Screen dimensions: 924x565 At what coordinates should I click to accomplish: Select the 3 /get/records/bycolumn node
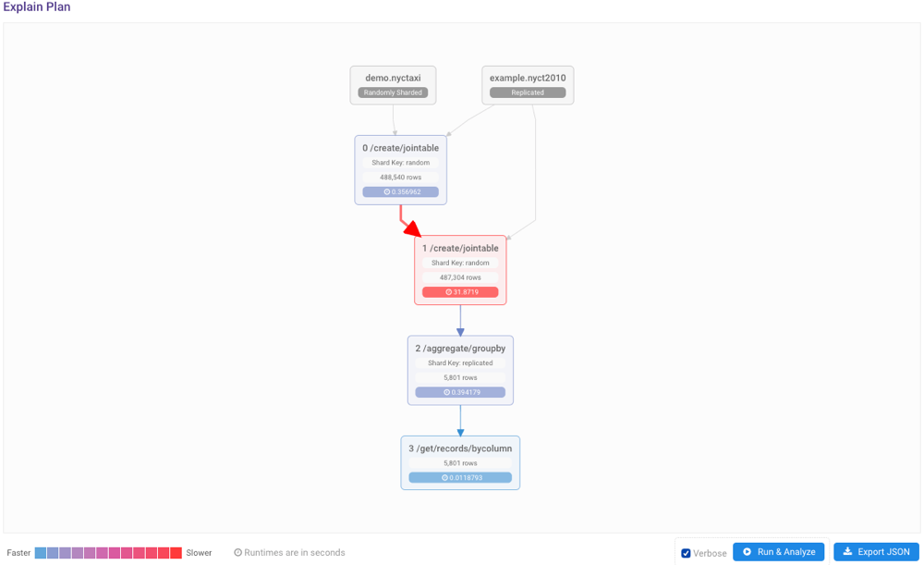click(x=460, y=448)
